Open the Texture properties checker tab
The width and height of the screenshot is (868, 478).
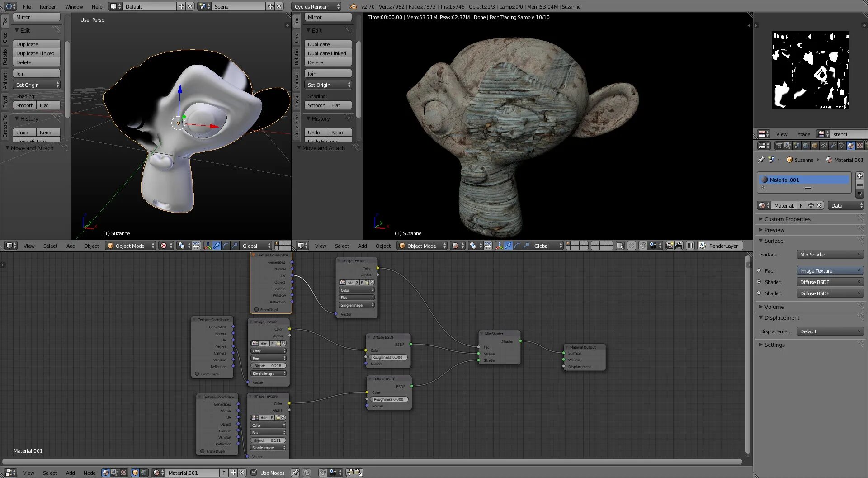pos(860,146)
